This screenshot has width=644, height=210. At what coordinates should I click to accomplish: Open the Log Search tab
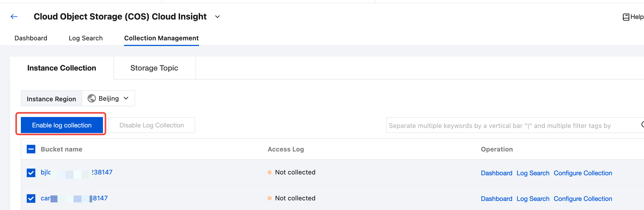(x=86, y=38)
